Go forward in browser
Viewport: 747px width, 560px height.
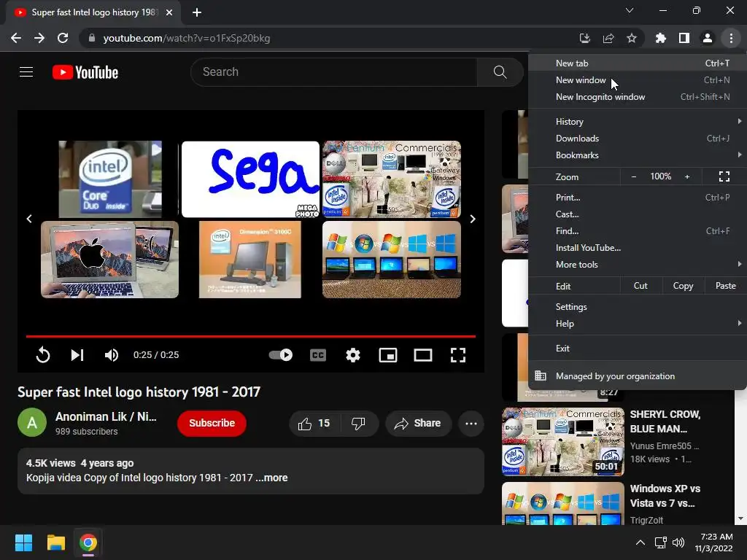39,38
